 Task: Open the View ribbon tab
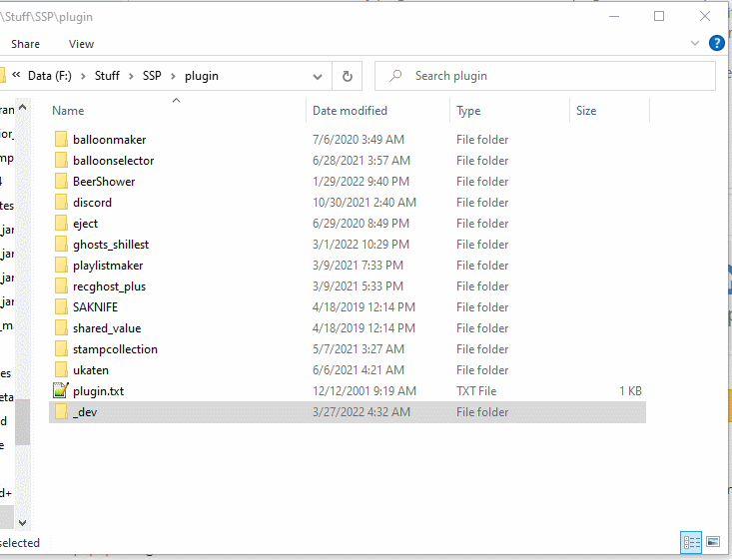click(81, 44)
